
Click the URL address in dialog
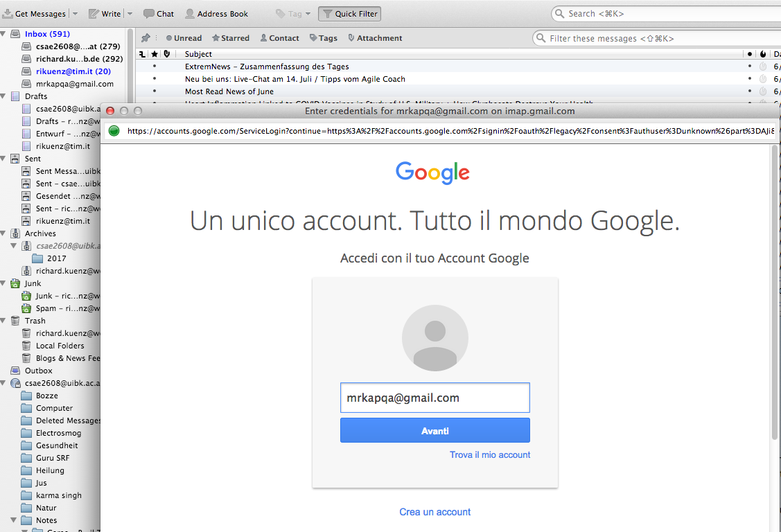pyautogui.click(x=450, y=131)
